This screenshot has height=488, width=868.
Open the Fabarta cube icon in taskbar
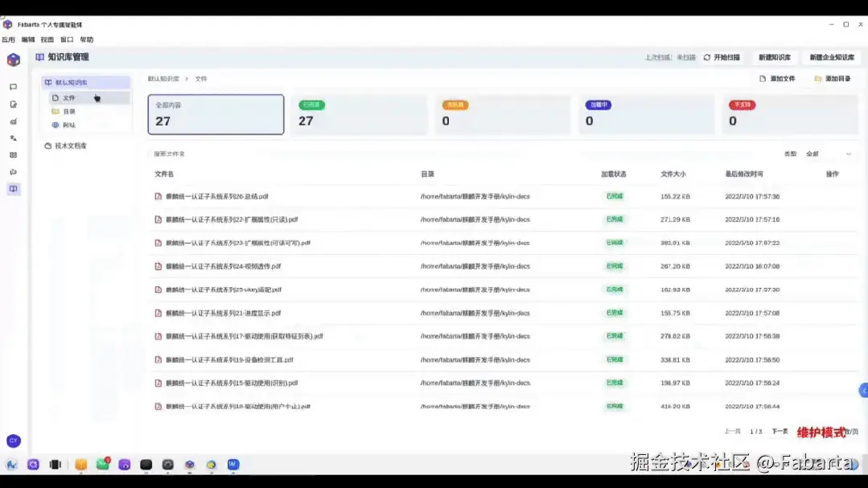pos(189,465)
